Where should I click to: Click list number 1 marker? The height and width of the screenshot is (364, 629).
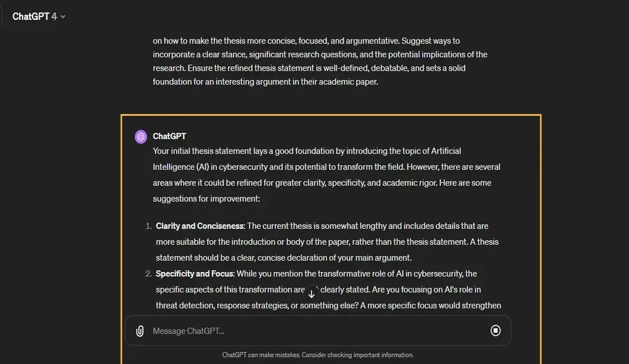click(148, 226)
